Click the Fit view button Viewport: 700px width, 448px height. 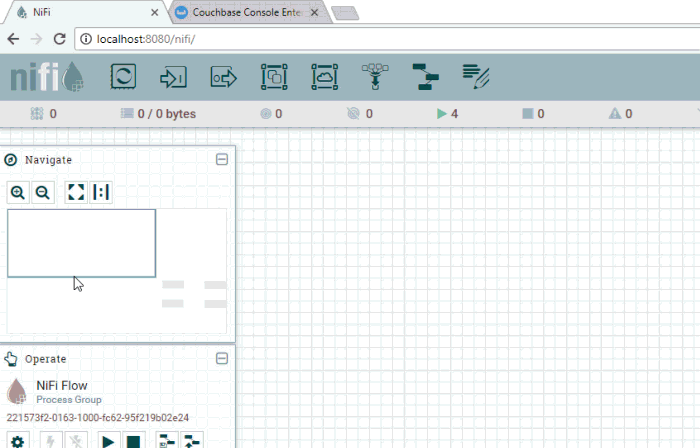pyautogui.click(x=76, y=192)
